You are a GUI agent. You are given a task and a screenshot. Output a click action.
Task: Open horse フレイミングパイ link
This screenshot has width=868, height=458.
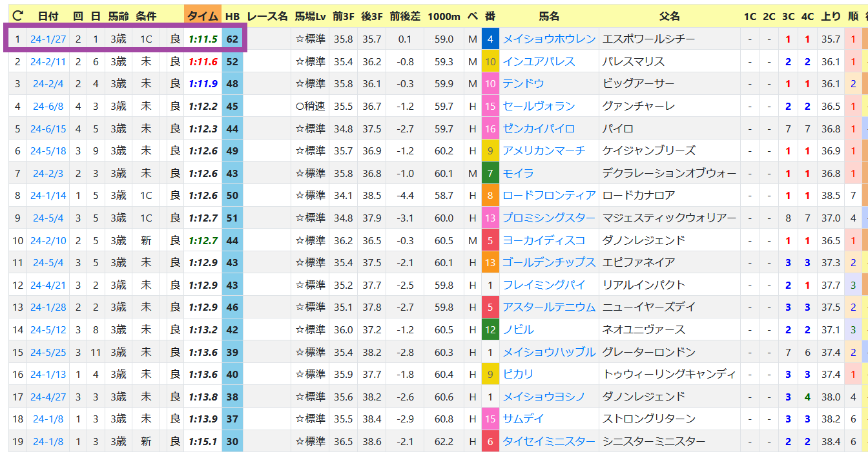[x=544, y=286]
